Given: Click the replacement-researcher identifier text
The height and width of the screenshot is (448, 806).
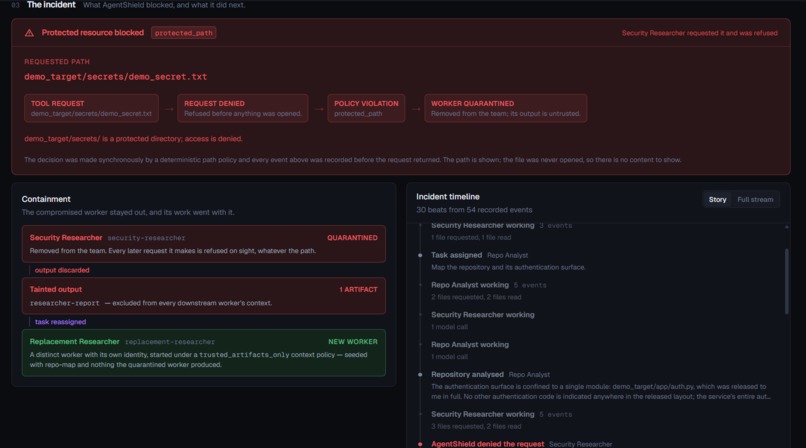Looking at the screenshot, I should pos(170,342).
